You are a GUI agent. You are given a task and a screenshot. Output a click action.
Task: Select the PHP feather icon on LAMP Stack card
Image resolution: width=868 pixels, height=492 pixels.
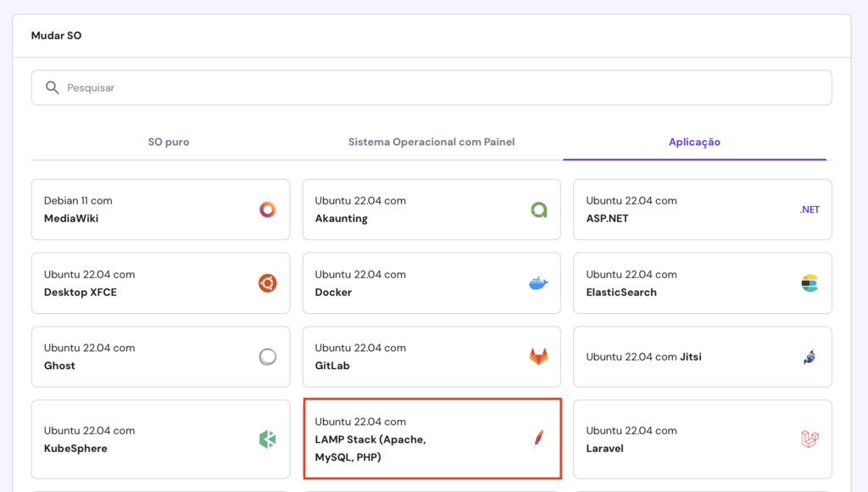coord(539,439)
